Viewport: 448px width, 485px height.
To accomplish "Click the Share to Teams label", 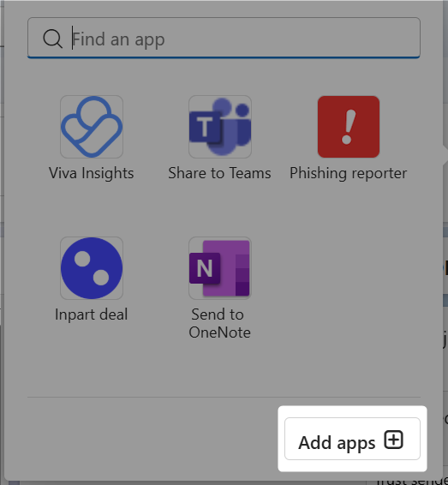I will click(220, 173).
